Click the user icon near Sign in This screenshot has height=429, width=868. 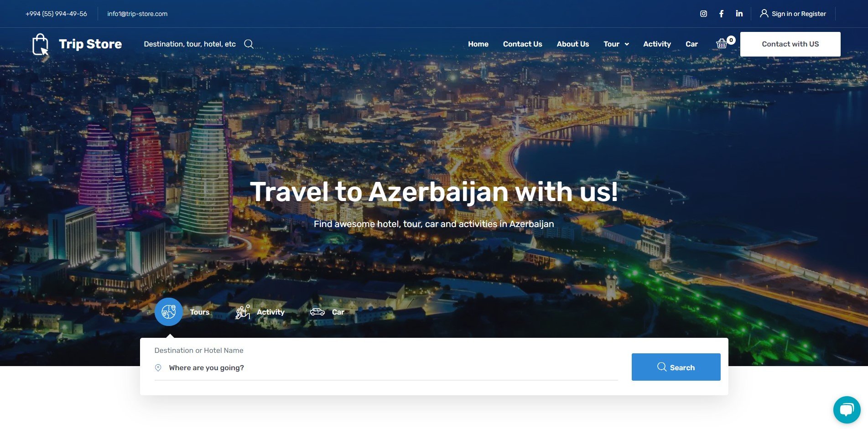click(764, 14)
